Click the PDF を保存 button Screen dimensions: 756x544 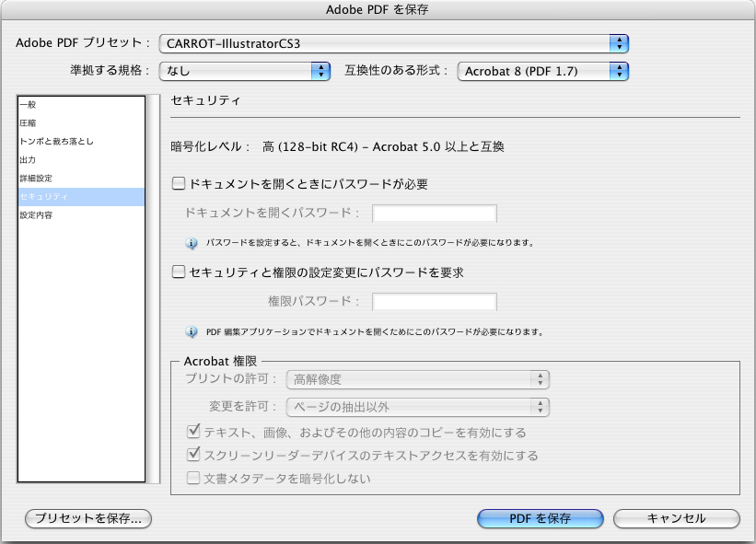[x=540, y=518]
